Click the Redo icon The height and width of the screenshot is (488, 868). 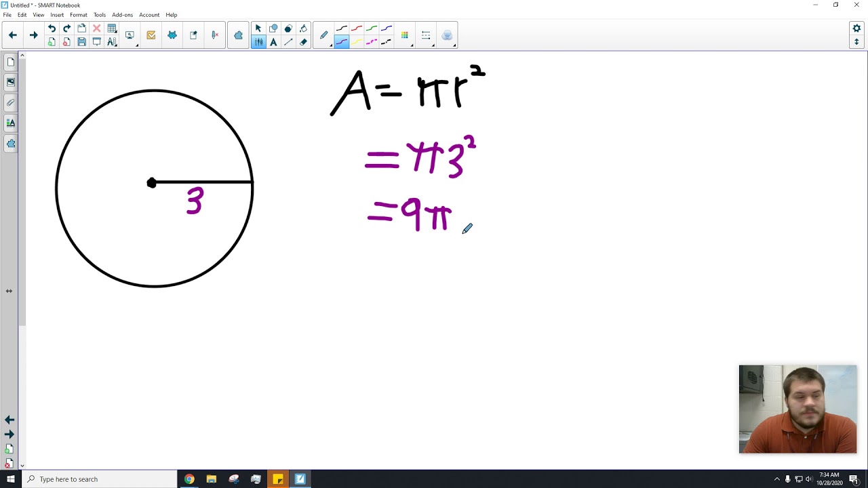pos(66,28)
